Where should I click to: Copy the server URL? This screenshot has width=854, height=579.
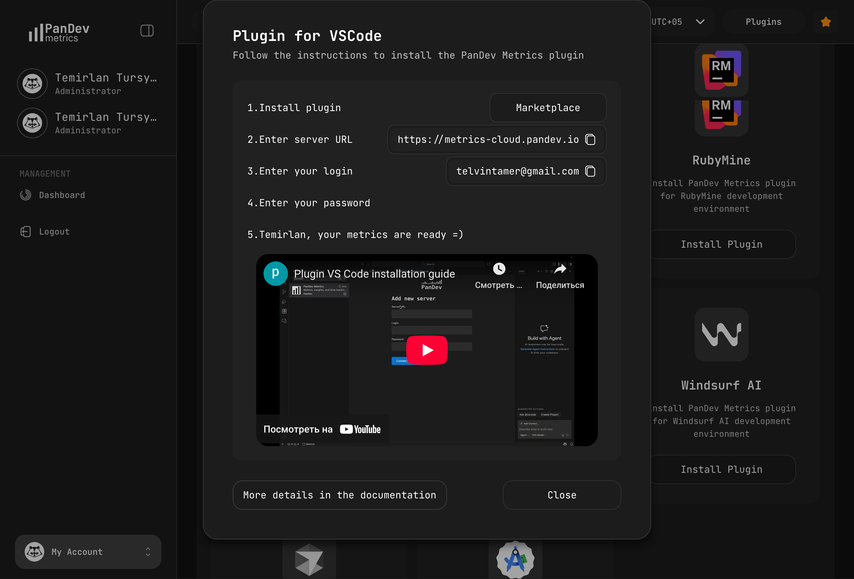click(590, 139)
